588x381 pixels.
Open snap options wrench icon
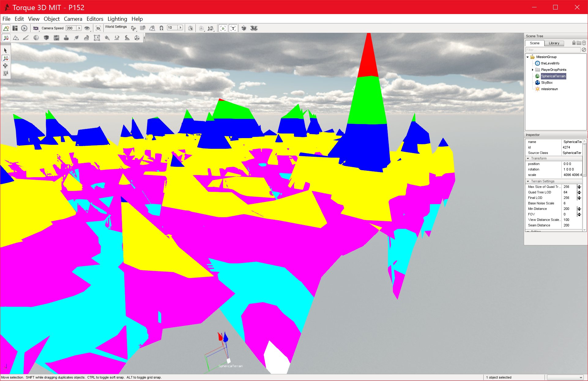coord(133,28)
